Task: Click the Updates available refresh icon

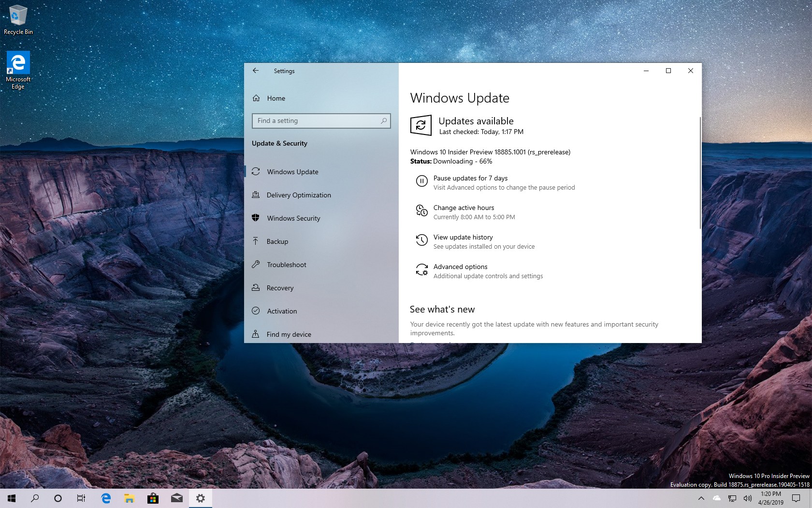Action: 421,125
